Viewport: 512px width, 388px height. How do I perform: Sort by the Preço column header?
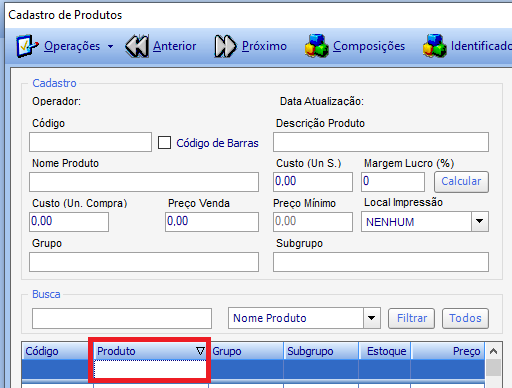point(448,351)
